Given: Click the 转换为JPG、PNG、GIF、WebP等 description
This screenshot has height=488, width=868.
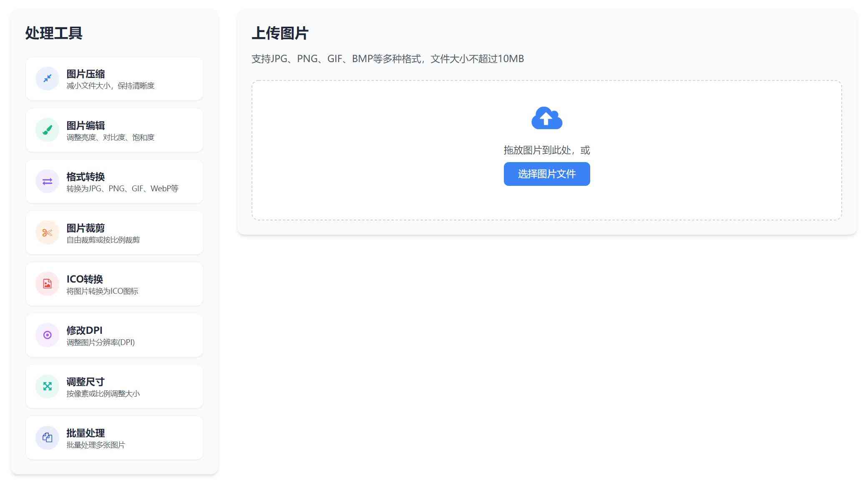Looking at the screenshot, I should (123, 189).
